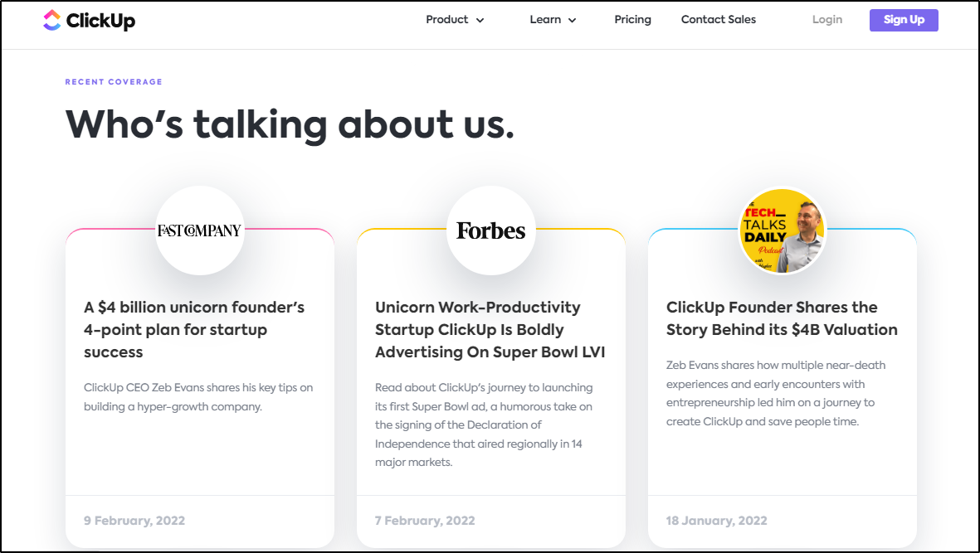980x553 pixels.
Task: Click the ClickUp wordmark text
Action: pyautogui.click(x=100, y=21)
